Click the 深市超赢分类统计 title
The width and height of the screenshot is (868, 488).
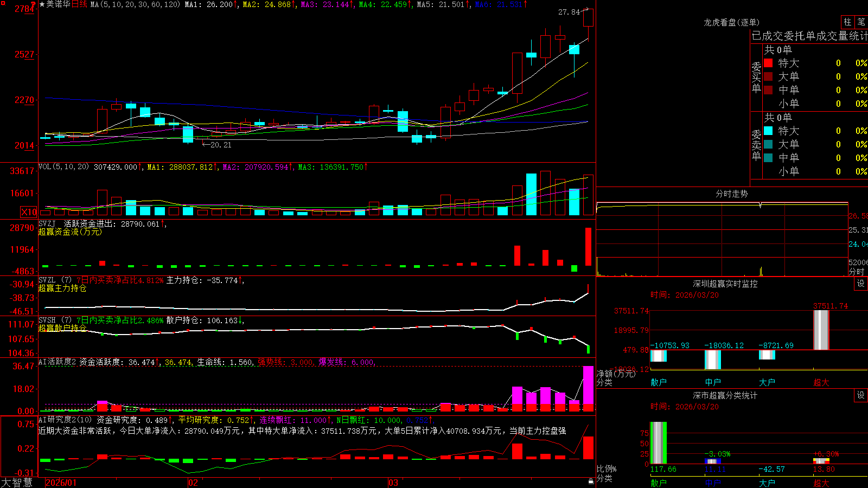[725, 395]
